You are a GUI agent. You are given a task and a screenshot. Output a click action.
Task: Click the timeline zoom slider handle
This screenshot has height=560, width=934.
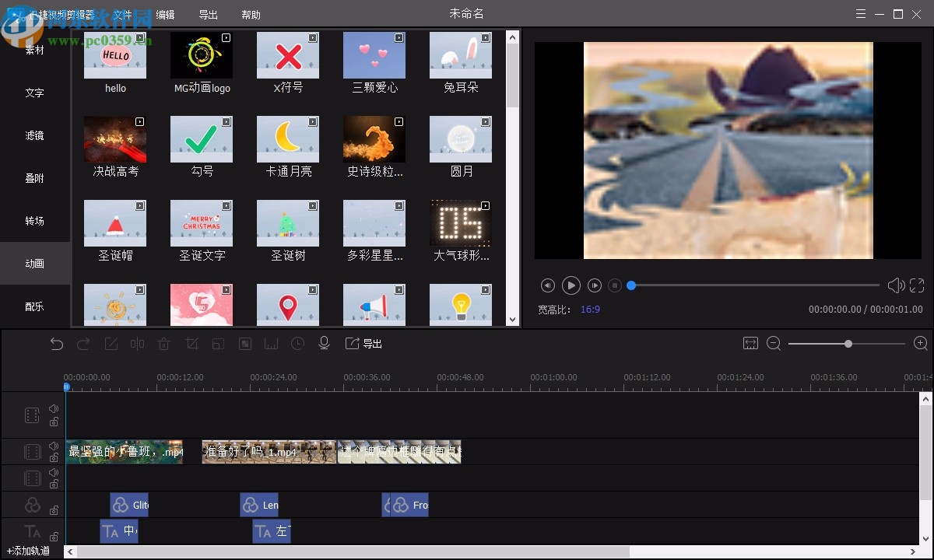click(848, 344)
